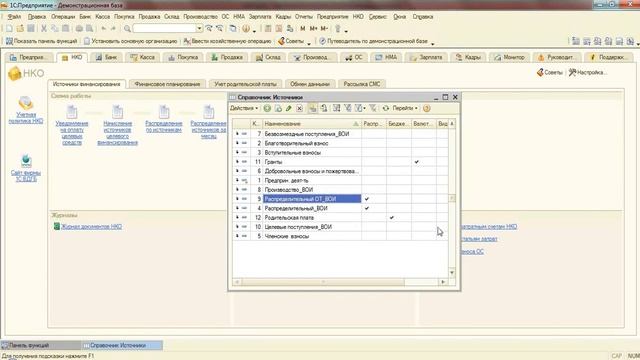
Task: Select the row 'Вступительные взносы'
Action: (340, 153)
